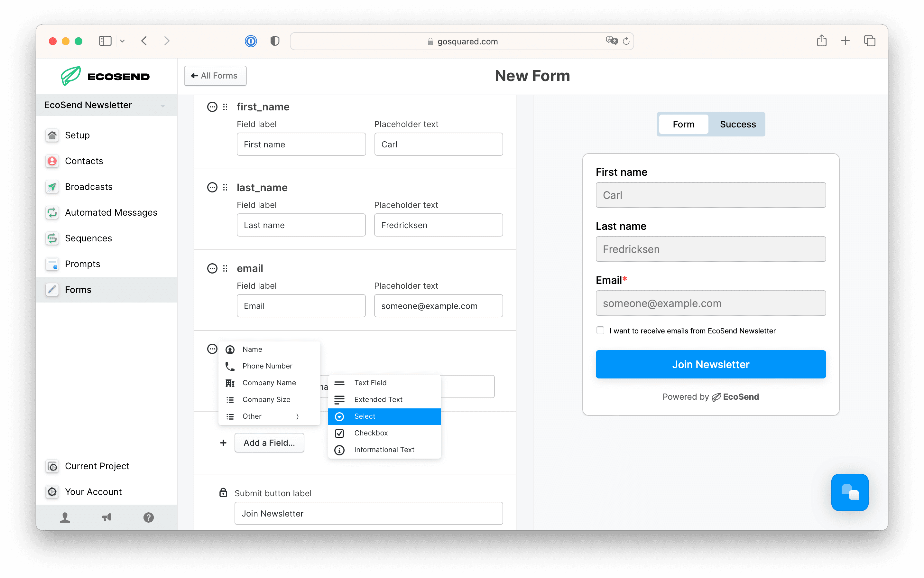Image resolution: width=924 pixels, height=578 pixels.
Task: Click the Add a Field button
Action: click(269, 443)
